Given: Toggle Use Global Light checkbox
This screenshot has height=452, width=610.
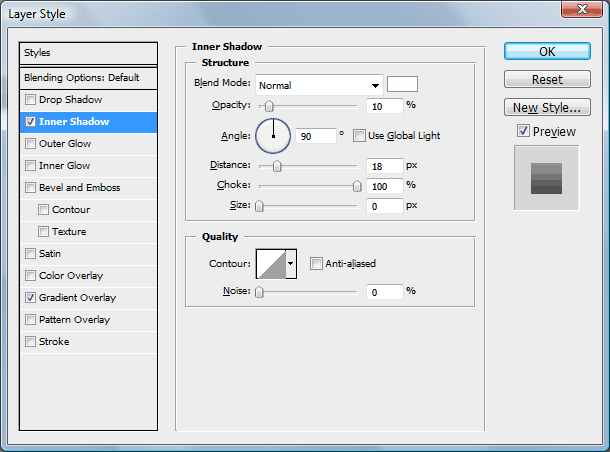Looking at the screenshot, I should 360,136.
